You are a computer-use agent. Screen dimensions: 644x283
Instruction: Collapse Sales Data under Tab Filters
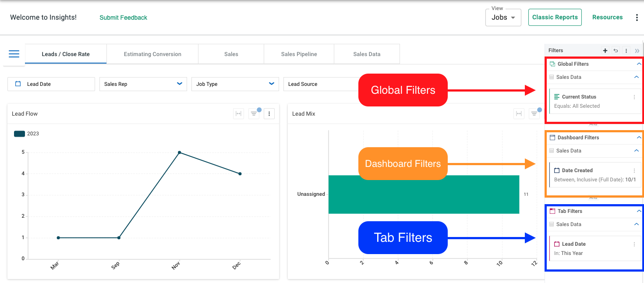637,224
